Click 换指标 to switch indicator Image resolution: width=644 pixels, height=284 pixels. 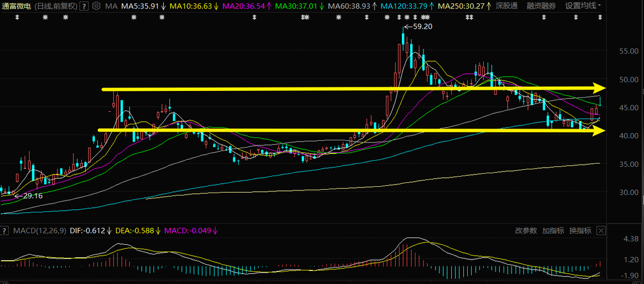point(580,231)
